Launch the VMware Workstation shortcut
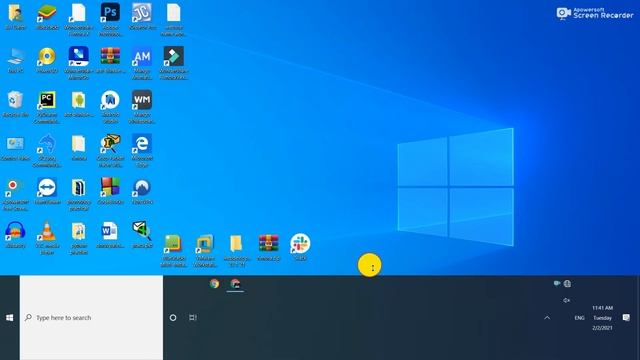 coord(205,251)
